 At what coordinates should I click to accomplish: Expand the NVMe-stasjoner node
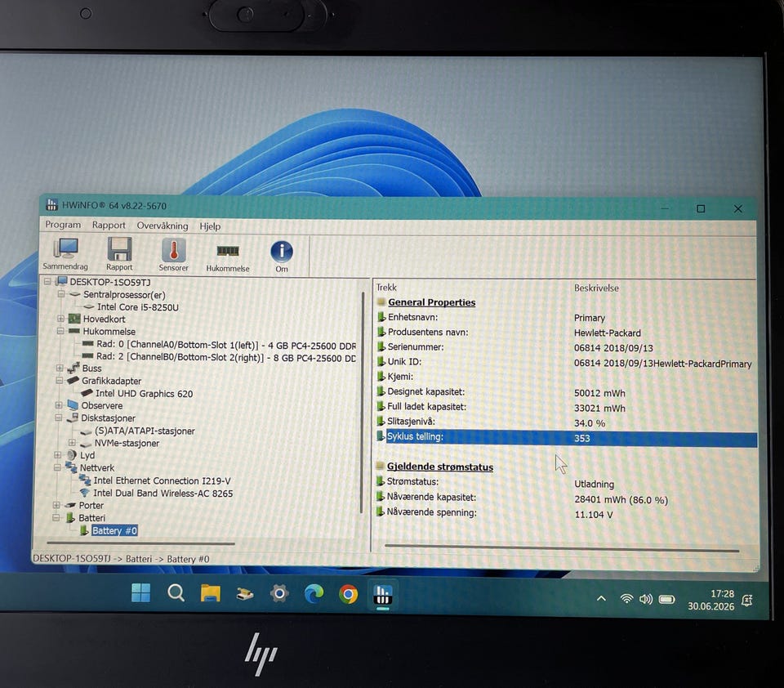tap(72, 443)
